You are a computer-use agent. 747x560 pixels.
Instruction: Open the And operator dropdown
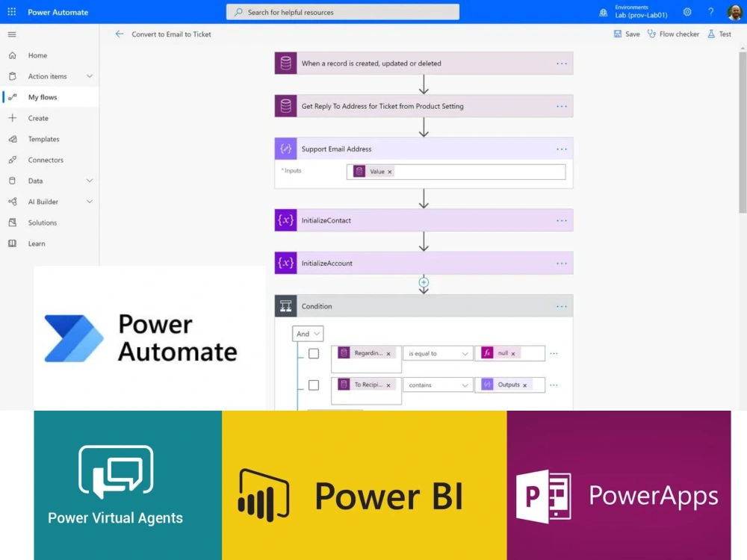point(307,334)
